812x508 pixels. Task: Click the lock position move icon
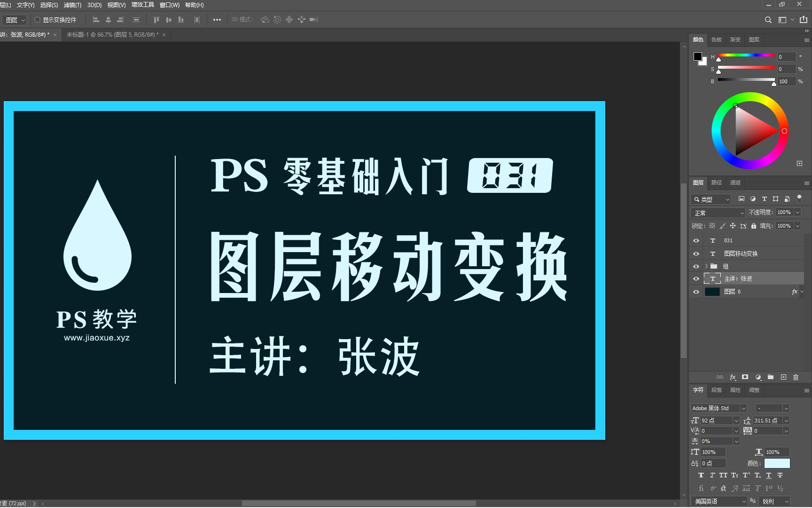[x=733, y=226]
